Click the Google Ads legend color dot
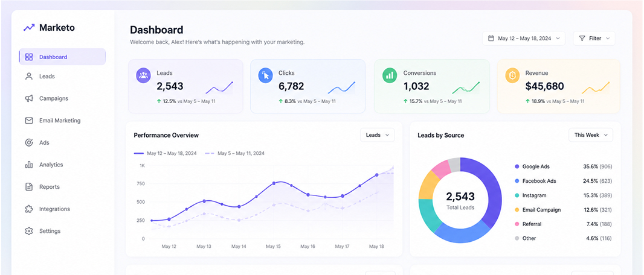The width and height of the screenshot is (644, 275). pos(517,167)
